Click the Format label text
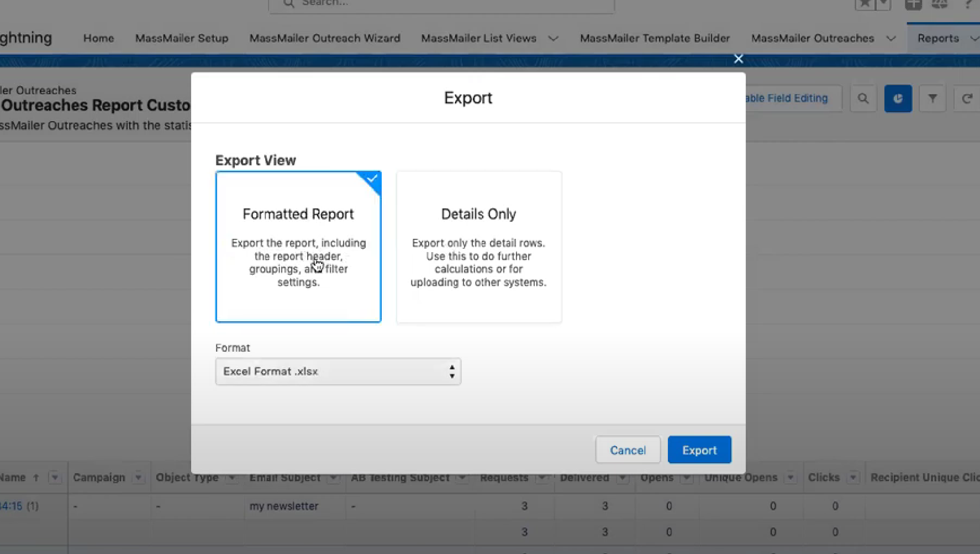Image resolution: width=980 pixels, height=554 pixels. tap(233, 348)
